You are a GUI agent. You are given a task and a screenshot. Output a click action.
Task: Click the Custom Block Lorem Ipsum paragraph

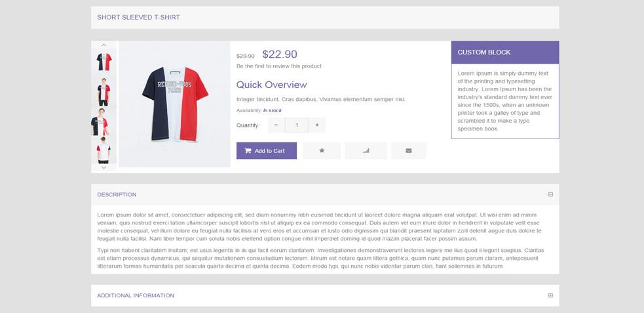pos(505,101)
